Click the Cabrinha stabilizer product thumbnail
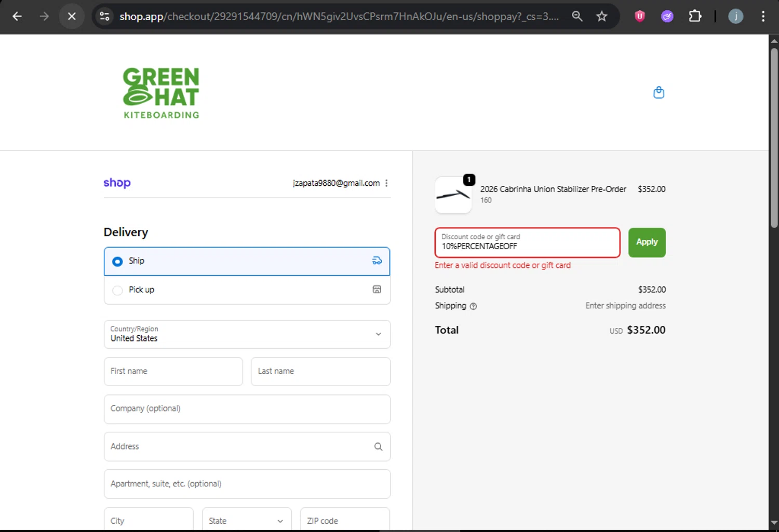 click(453, 195)
